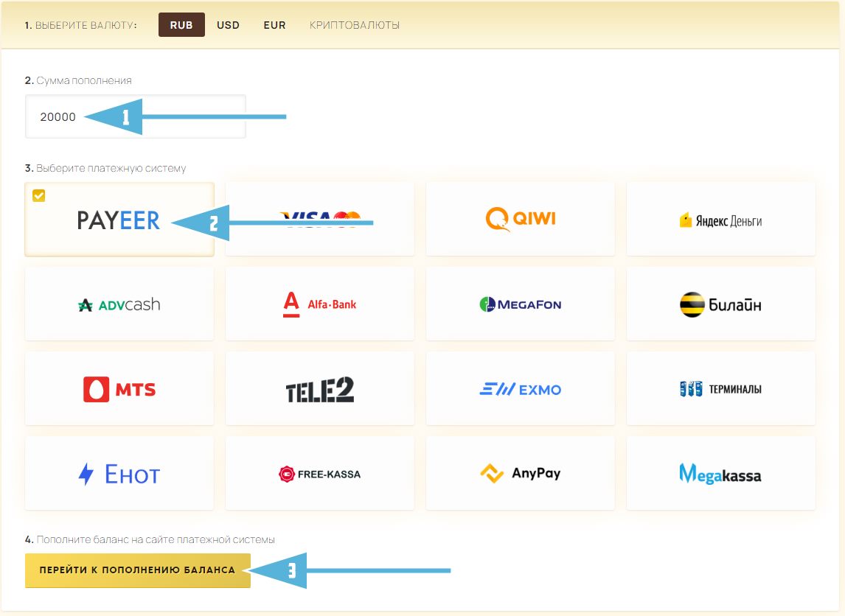Click Перейти к пополнению баланса button
This screenshot has width=845, height=616.
point(137,570)
